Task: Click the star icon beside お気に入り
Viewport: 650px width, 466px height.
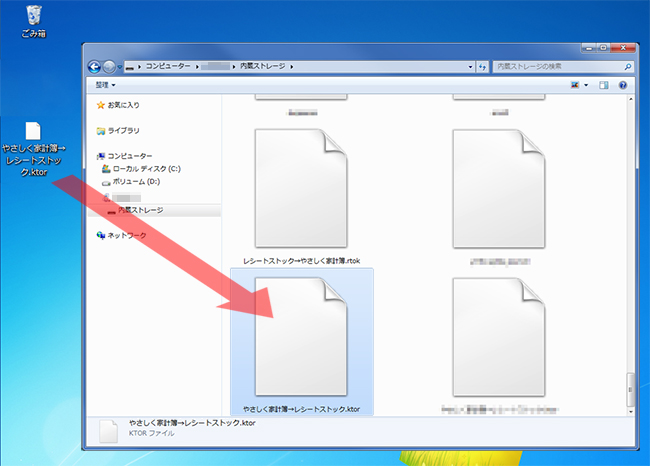Action: click(100, 105)
